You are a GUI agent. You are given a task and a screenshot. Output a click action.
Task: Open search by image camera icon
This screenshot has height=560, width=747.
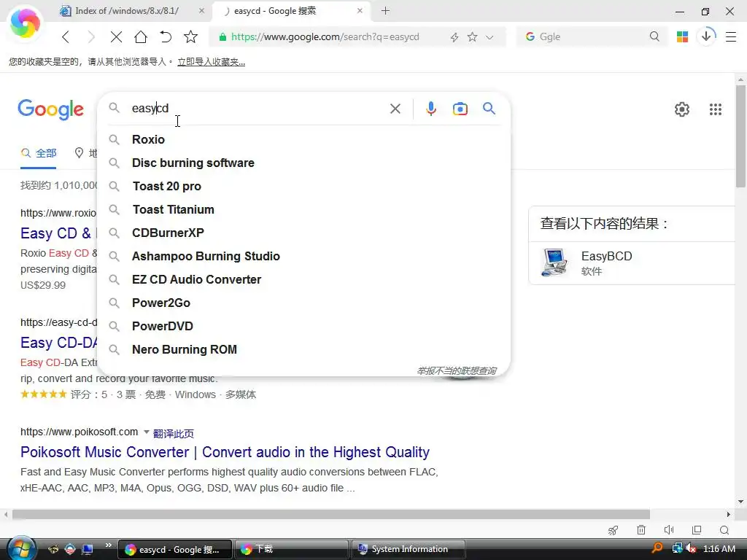460,109
